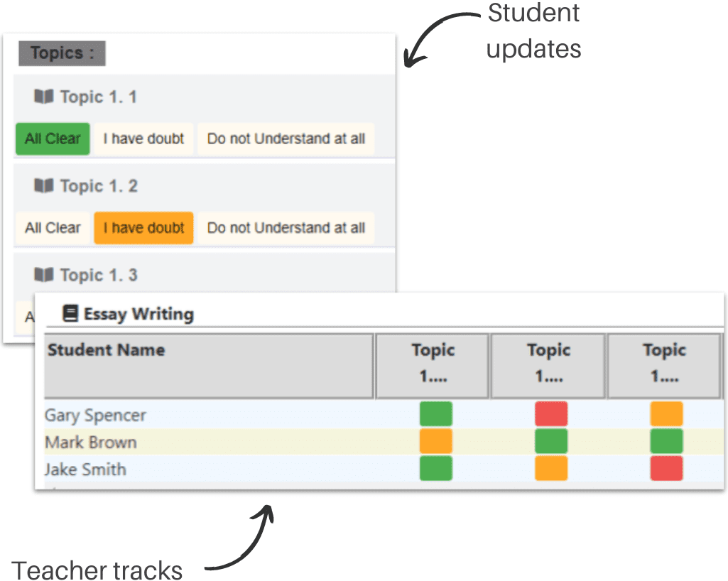This screenshot has height=581, width=728.
Task: Click Gary Spencer's green first-topic status square
Action: 436,414
